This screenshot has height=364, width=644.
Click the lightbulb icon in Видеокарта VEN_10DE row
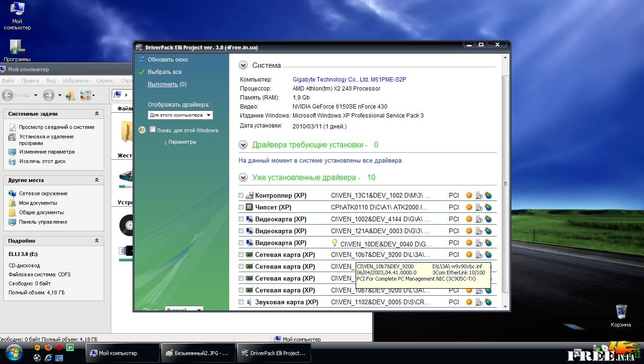pyautogui.click(x=335, y=242)
